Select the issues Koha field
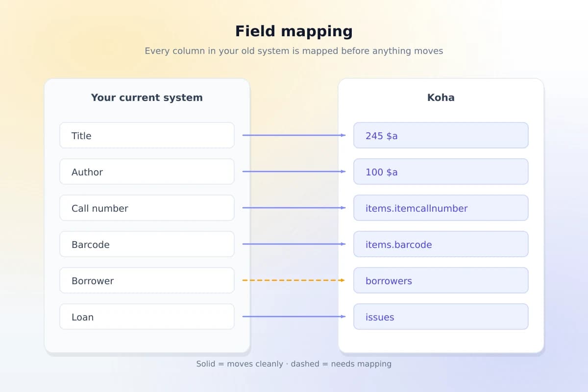Image resolution: width=588 pixels, height=392 pixels. (441, 317)
